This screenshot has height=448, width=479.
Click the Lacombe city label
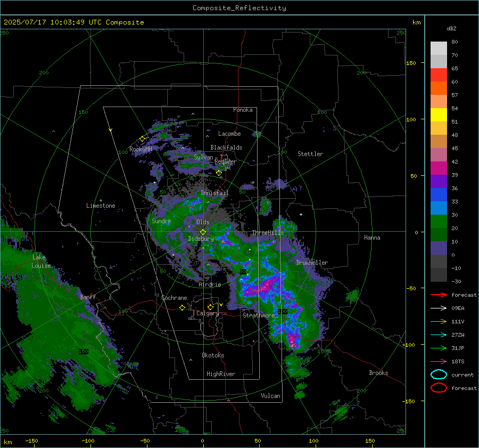click(229, 134)
